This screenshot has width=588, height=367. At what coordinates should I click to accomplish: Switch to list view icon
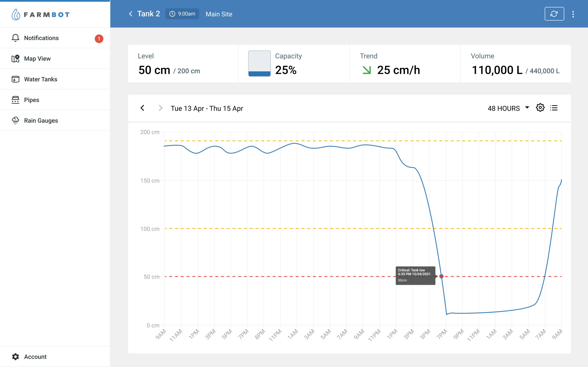[x=554, y=108]
